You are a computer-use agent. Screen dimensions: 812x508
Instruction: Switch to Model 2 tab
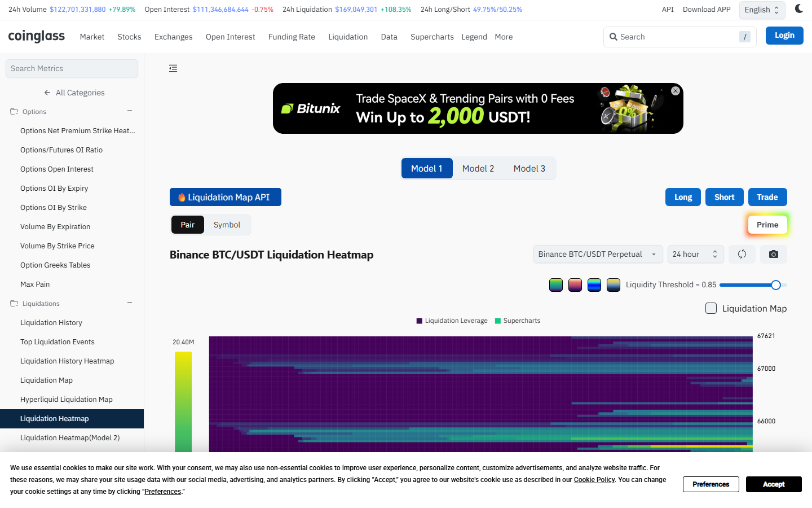(478, 168)
